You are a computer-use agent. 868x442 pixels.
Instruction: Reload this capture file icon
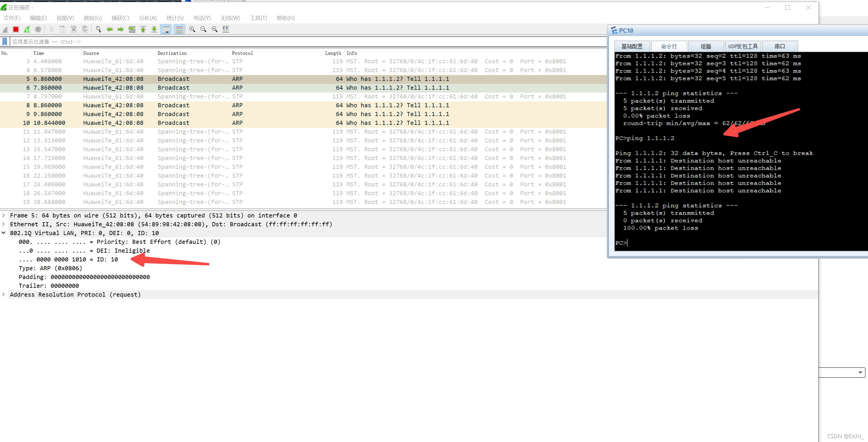click(x=85, y=29)
